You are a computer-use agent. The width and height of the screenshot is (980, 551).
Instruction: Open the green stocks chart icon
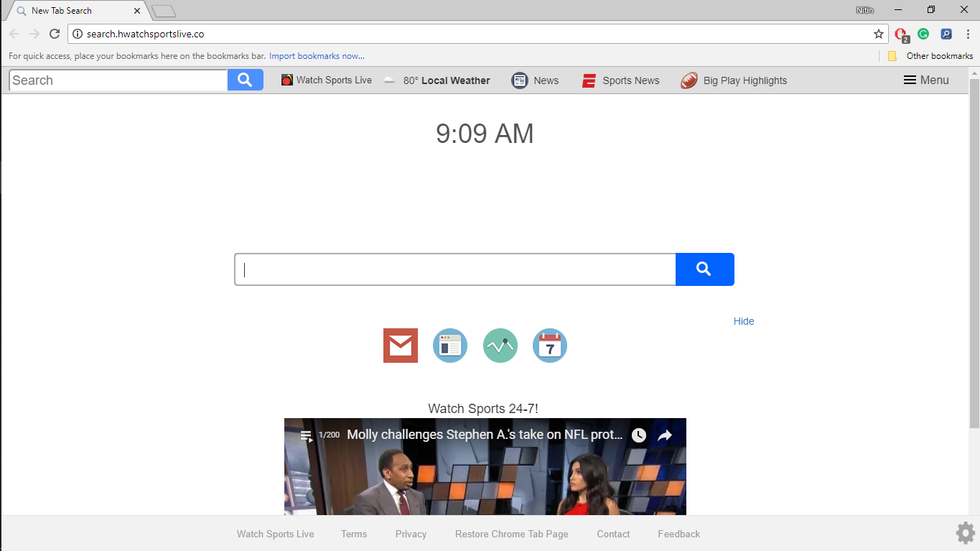[500, 346]
